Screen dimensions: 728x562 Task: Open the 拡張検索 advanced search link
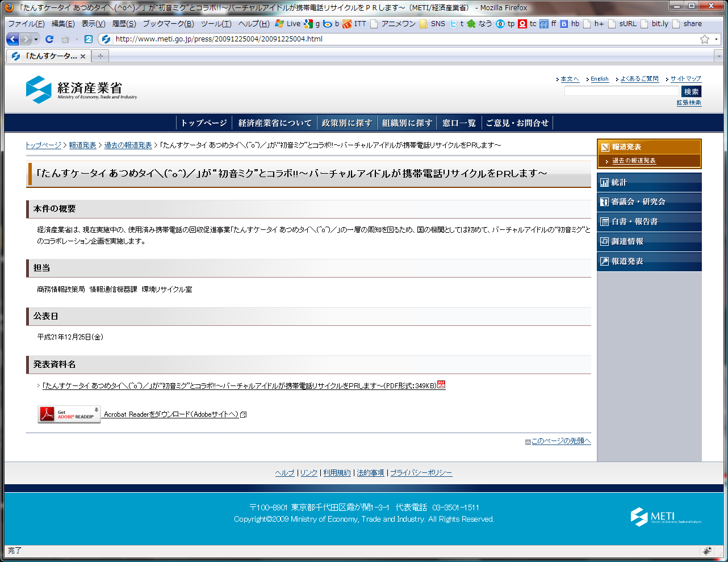tap(689, 103)
